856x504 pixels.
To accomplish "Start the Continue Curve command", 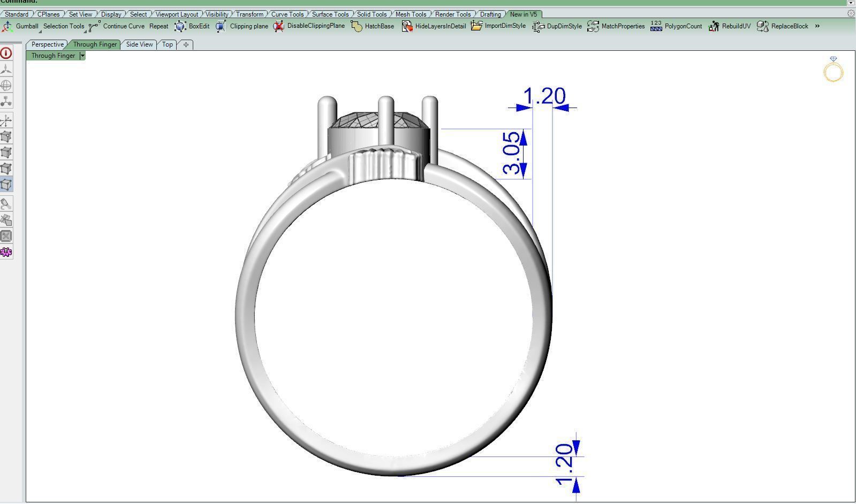I will 117,26.
